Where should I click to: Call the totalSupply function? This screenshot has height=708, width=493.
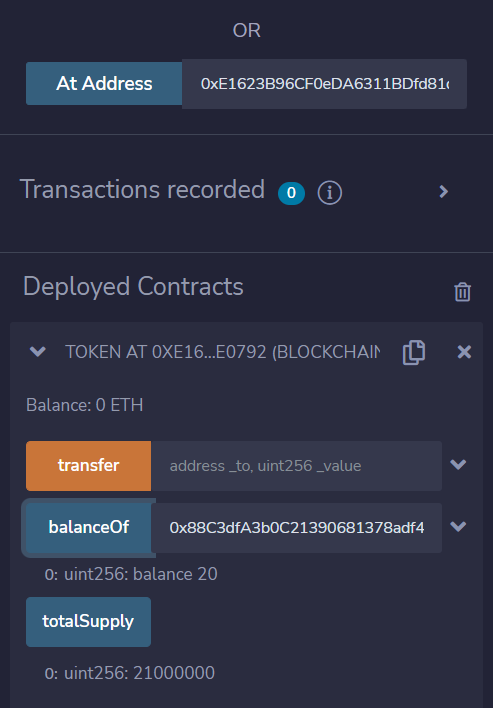pyautogui.click(x=88, y=622)
